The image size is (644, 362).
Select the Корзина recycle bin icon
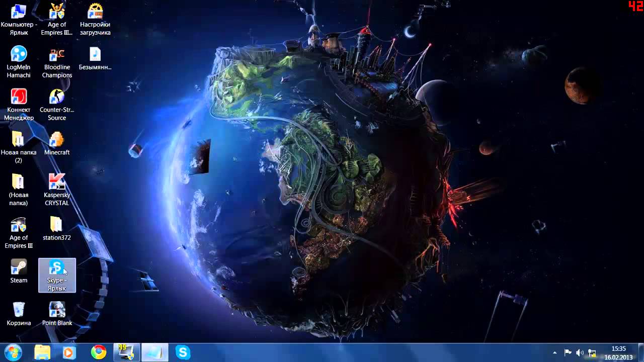coord(19,314)
